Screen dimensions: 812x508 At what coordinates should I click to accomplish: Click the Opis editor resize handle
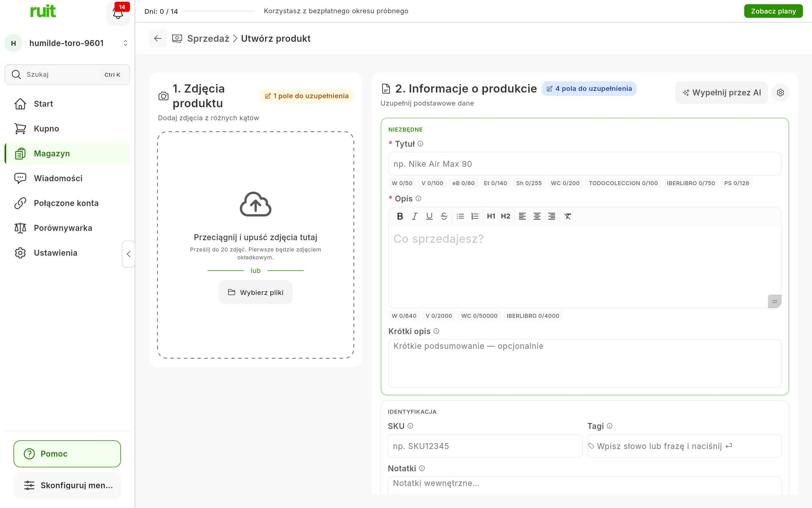[775, 301]
